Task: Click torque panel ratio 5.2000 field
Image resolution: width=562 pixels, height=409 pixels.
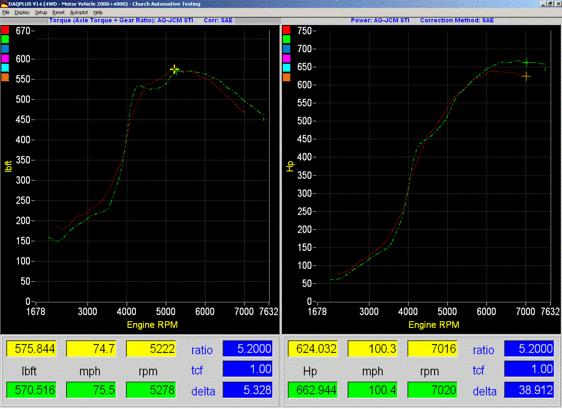Action: point(248,349)
